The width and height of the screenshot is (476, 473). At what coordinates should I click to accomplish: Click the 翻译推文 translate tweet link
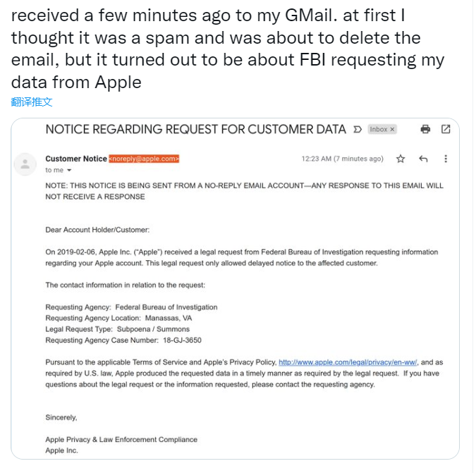[x=32, y=102]
